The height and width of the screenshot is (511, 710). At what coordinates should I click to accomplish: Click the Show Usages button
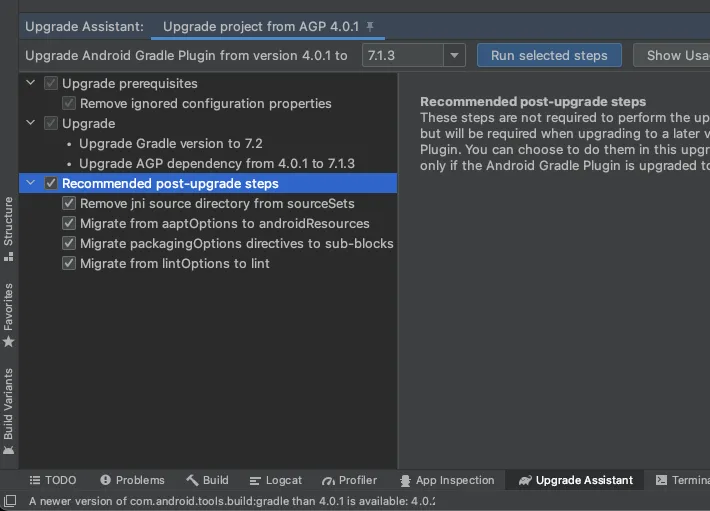point(672,55)
